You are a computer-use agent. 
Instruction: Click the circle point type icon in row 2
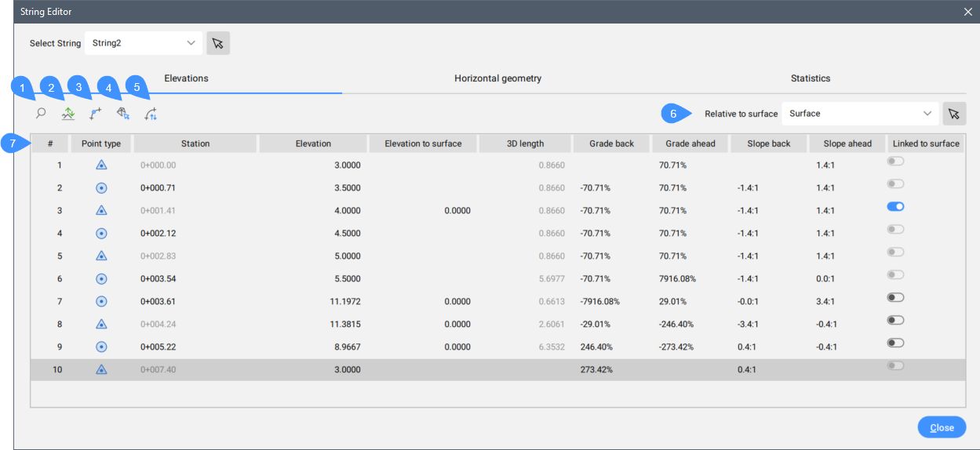tap(101, 188)
